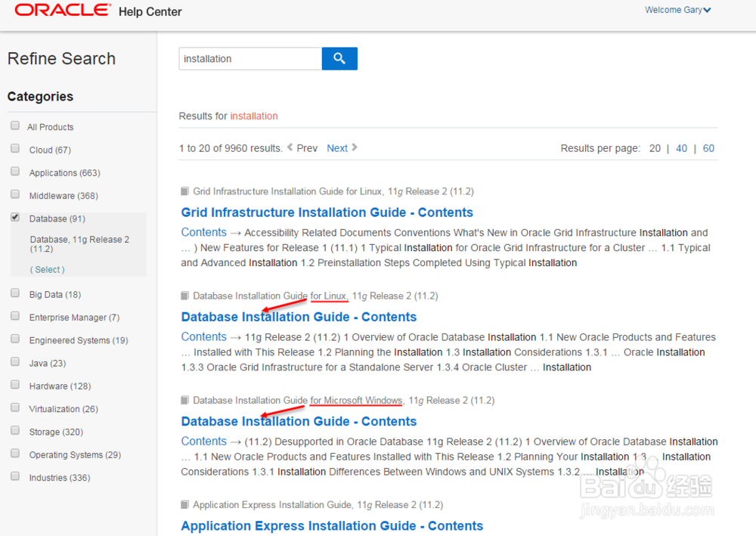Check the Java (23) checkbox
Viewport: 756px width, 536px height.
[x=15, y=361]
